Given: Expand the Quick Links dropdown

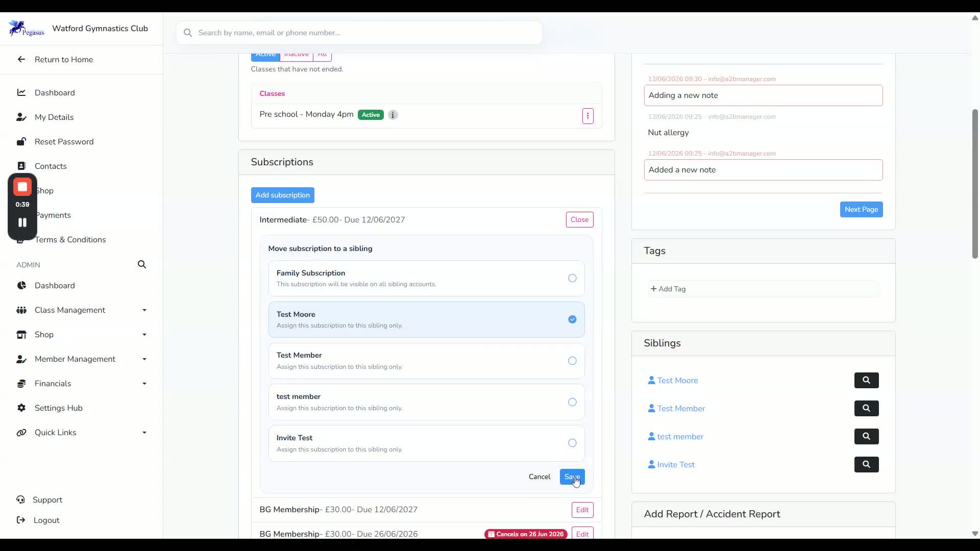Looking at the screenshot, I should pyautogui.click(x=82, y=432).
